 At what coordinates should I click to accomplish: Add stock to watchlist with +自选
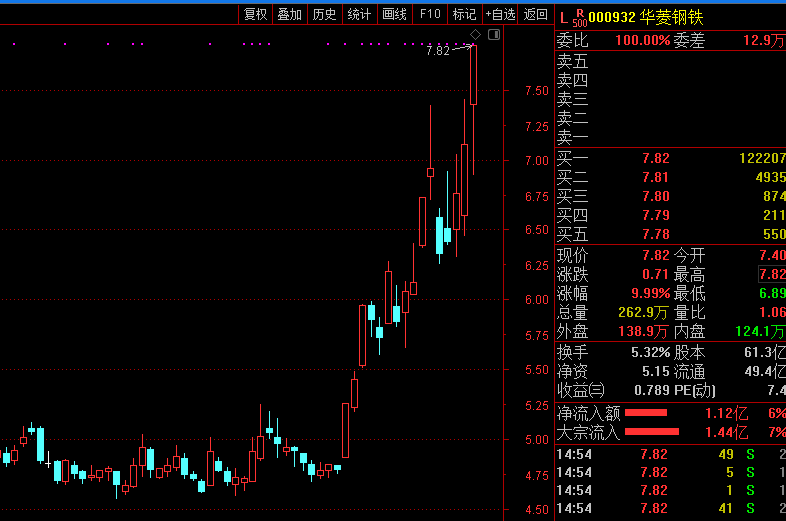pos(500,14)
